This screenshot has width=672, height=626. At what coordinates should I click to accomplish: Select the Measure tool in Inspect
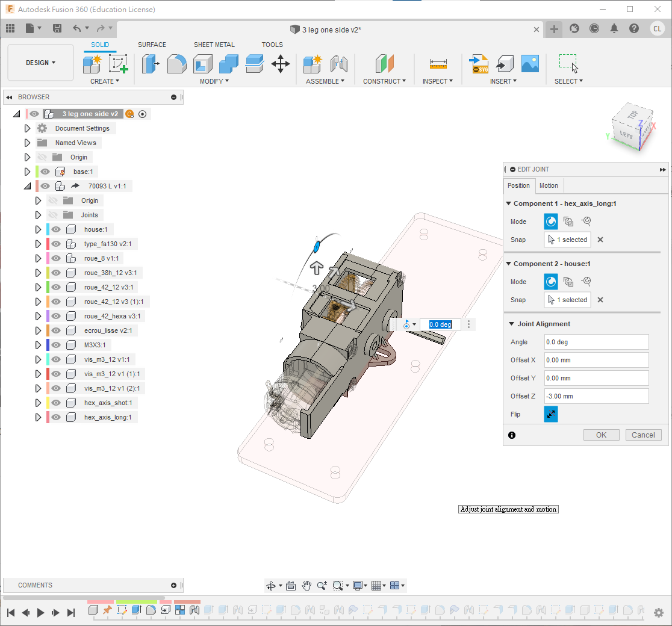pyautogui.click(x=438, y=64)
